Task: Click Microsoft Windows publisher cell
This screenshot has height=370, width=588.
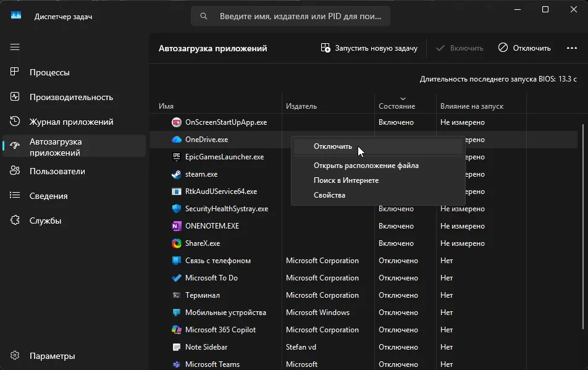Action: (317, 313)
